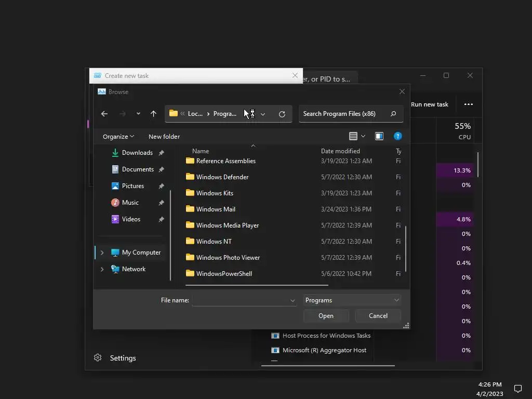Unpin Downloads using its pin icon
The image size is (532, 399).
tap(162, 153)
